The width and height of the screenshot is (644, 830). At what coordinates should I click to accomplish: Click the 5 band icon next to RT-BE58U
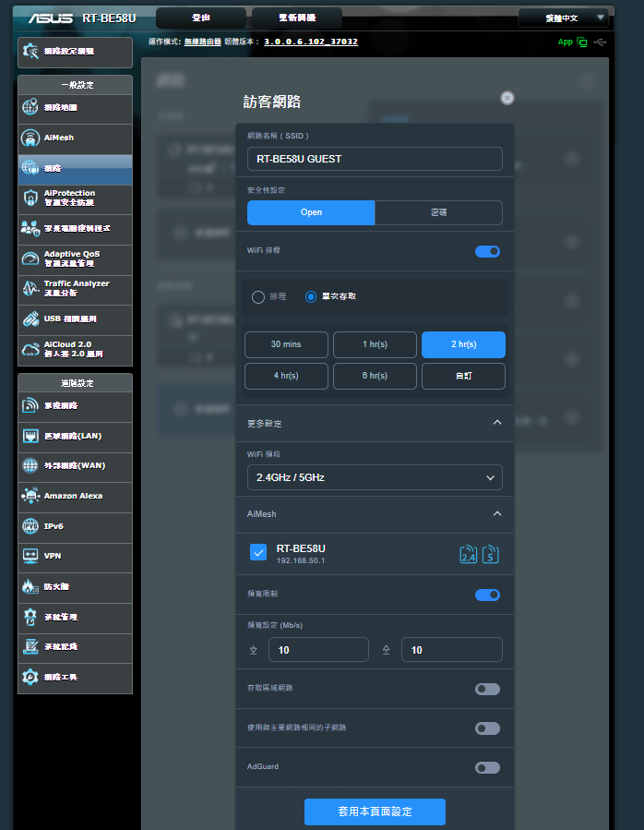(491, 554)
